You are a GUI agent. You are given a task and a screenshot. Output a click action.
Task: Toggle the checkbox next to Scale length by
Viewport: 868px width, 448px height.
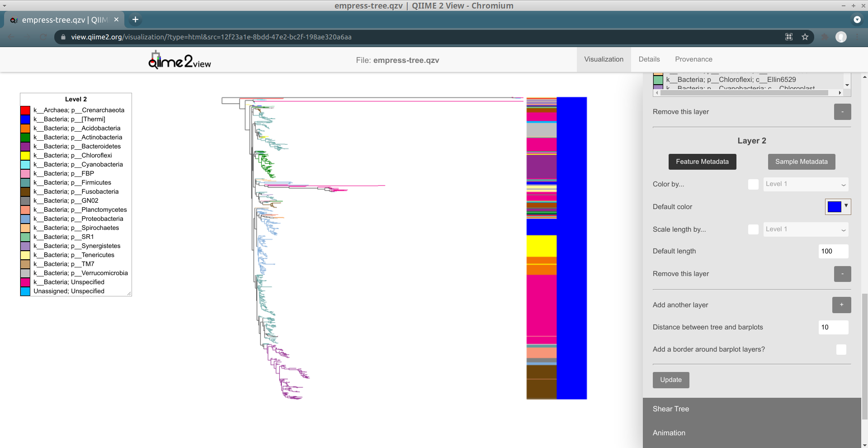tap(753, 229)
